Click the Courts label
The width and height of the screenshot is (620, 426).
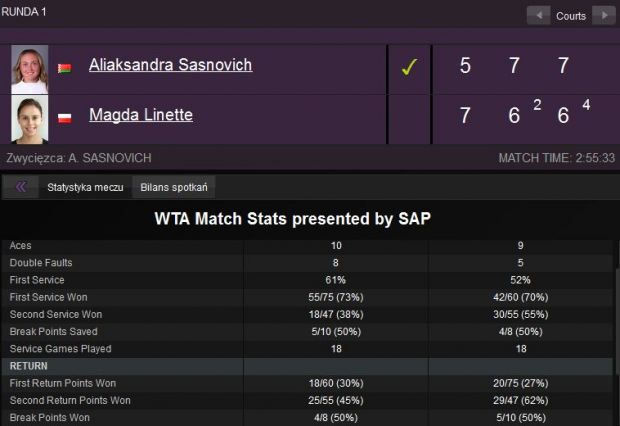point(571,16)
